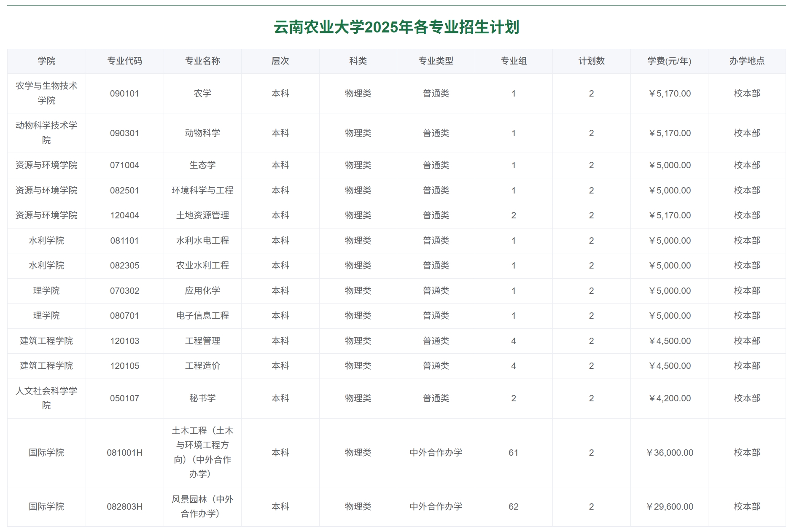Select major code 082305
The image size is (786, 532).
point(125,266)
